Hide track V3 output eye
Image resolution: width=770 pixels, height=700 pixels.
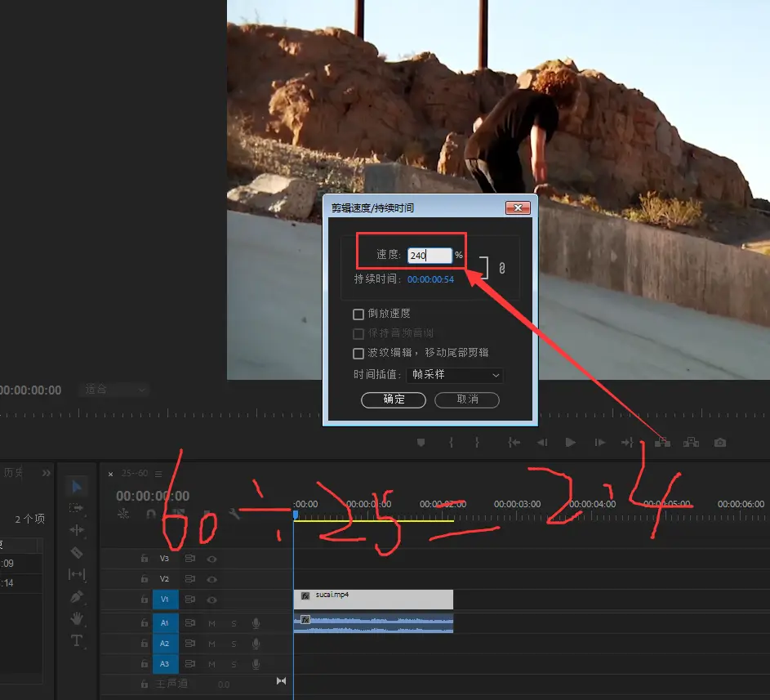(211, 559)
